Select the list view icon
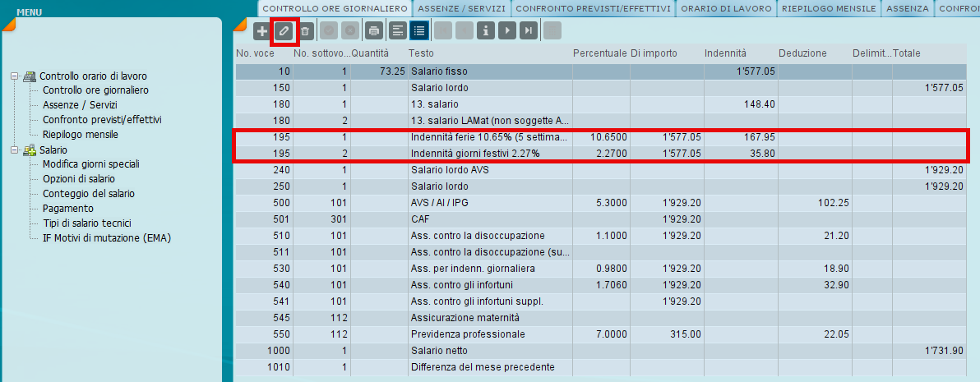 pyautogui.click(x=418, y=30)
